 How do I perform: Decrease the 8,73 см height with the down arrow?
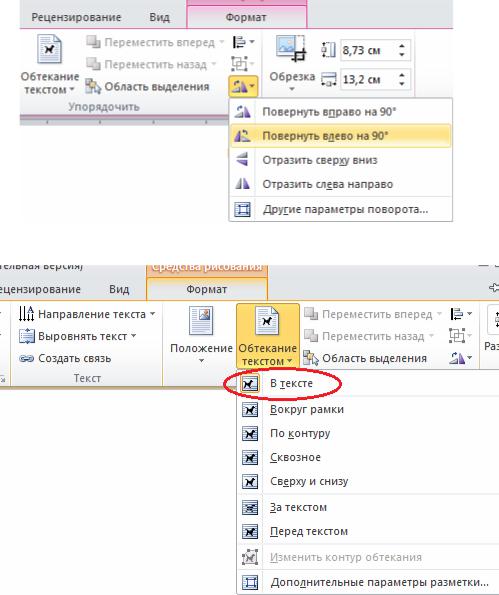point(402,55)
